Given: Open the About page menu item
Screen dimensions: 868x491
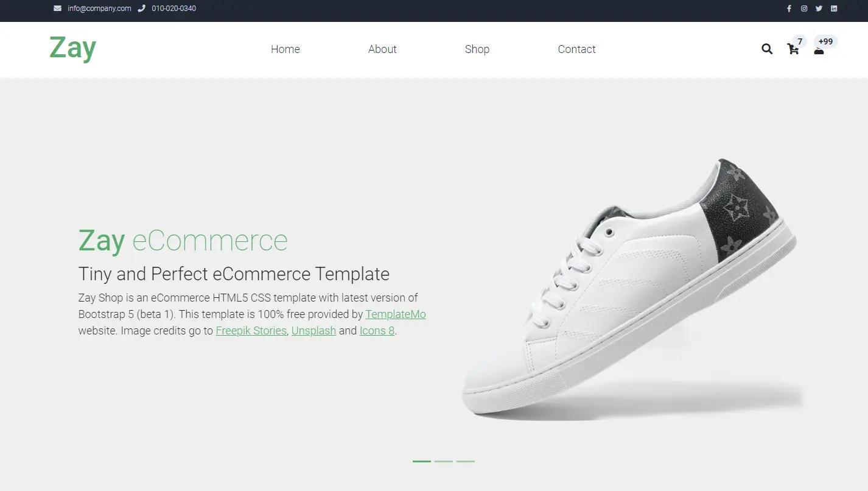Looking at the screenshot, I should click(x=382, y=49).
